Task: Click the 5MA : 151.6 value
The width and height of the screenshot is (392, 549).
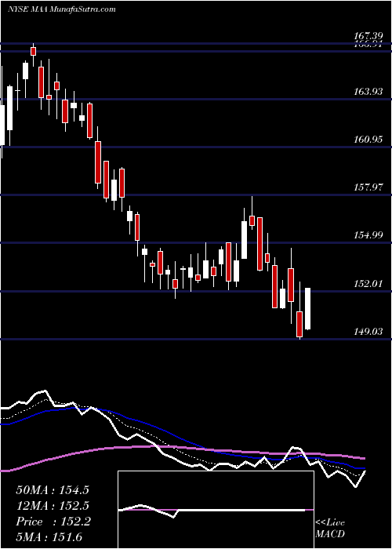Action: point(49,536)
